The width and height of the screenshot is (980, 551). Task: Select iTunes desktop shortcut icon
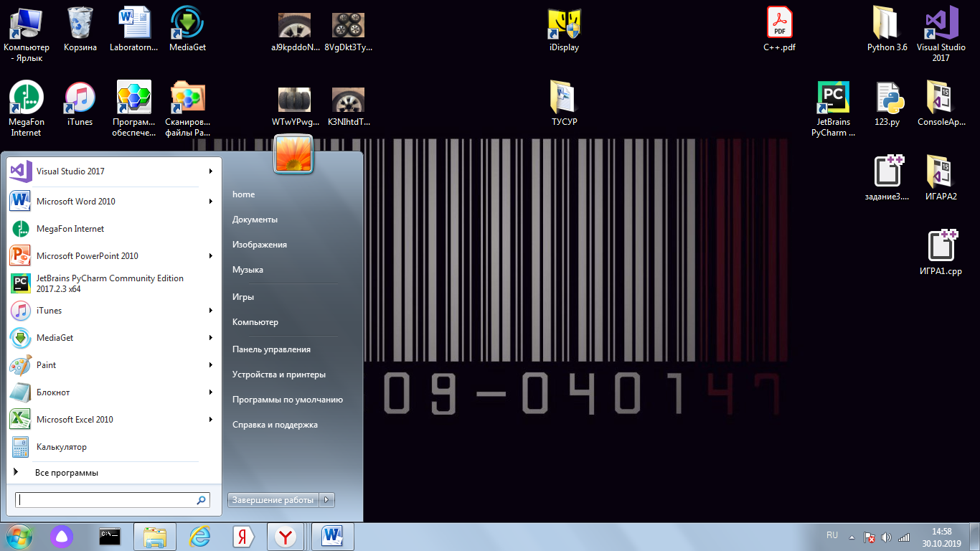[80, 103]
